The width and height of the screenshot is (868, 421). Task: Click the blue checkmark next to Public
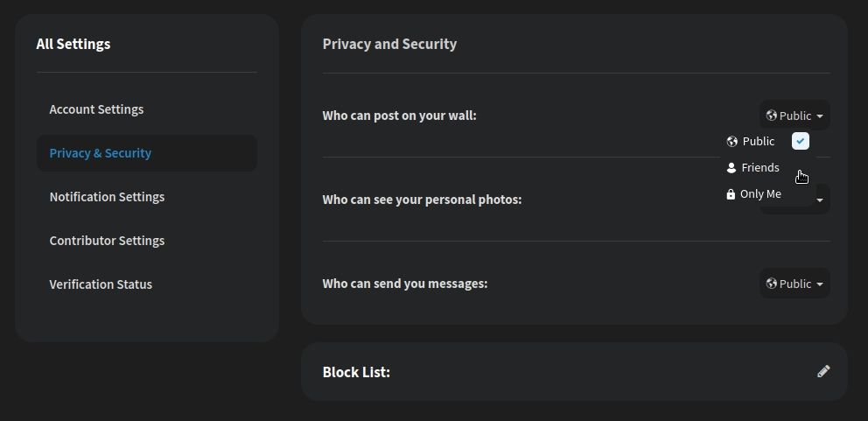coord(801,141)
